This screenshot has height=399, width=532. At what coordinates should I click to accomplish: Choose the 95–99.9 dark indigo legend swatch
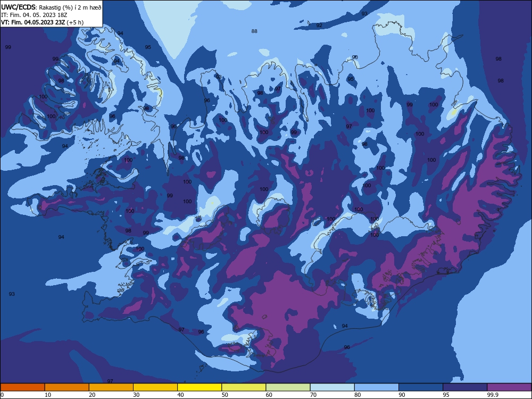(465, 387)
